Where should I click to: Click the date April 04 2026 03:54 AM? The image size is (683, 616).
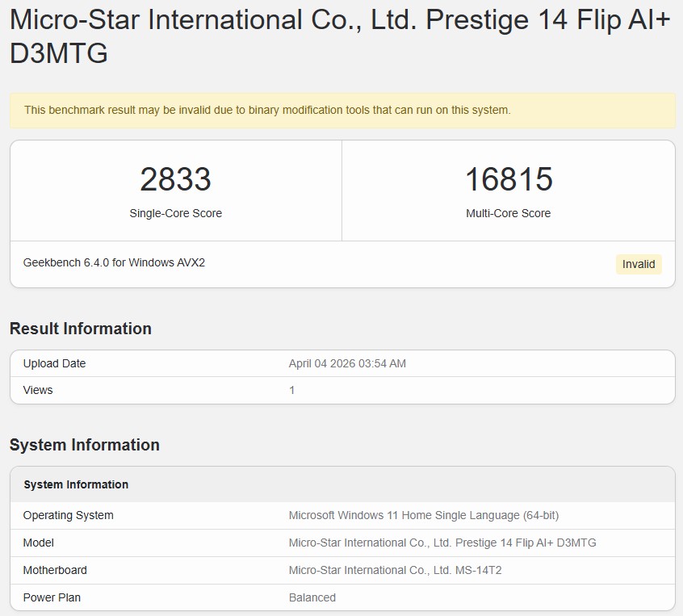347,363
